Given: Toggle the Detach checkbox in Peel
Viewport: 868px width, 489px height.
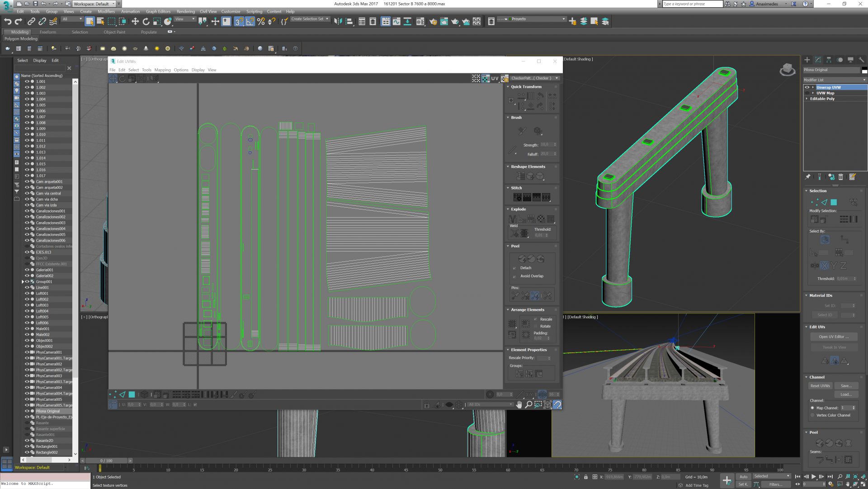Looking at the screenshot, I should coord(514,268).
